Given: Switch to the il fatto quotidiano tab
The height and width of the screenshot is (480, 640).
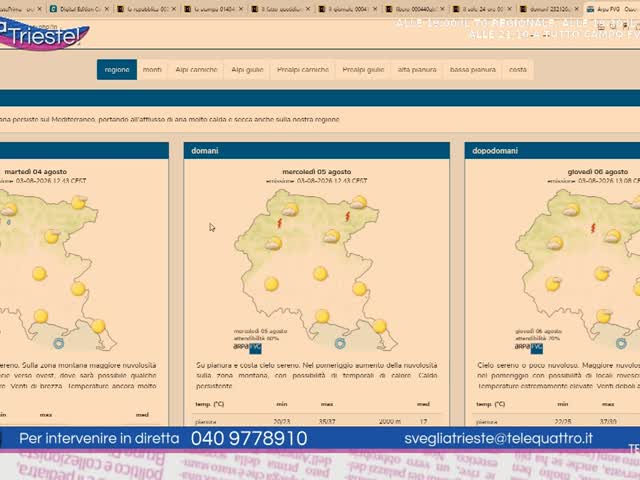Looking at the screenshot, I should 280,9.
